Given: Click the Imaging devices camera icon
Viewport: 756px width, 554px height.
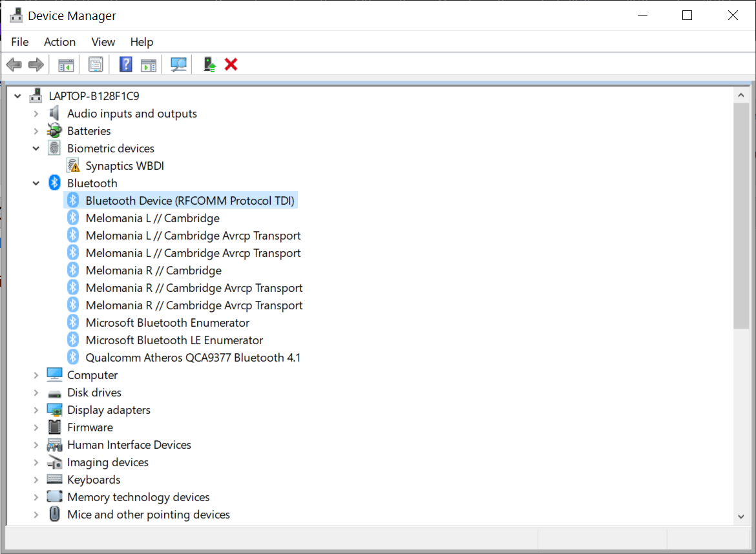Looking at the screenshot, I should coord(54,462).
